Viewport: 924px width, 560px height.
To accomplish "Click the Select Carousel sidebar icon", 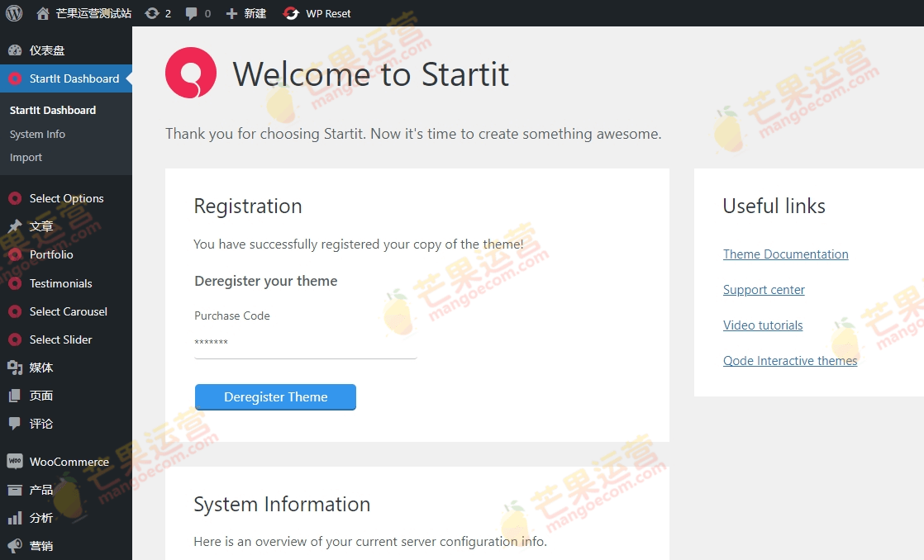I will tap(13, 311).
